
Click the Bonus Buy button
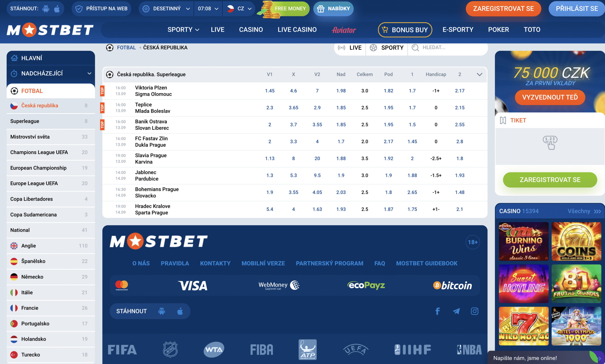tap(405, 30)
